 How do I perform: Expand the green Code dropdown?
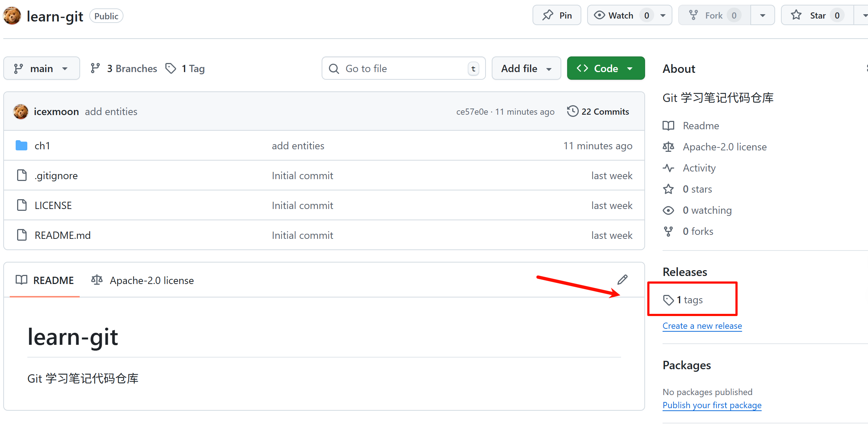[605, 68]
